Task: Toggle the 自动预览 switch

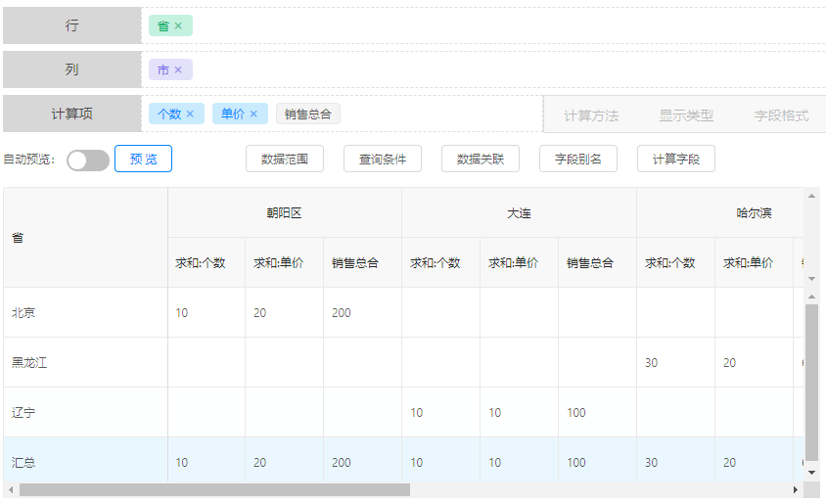Action: (88, 160)
